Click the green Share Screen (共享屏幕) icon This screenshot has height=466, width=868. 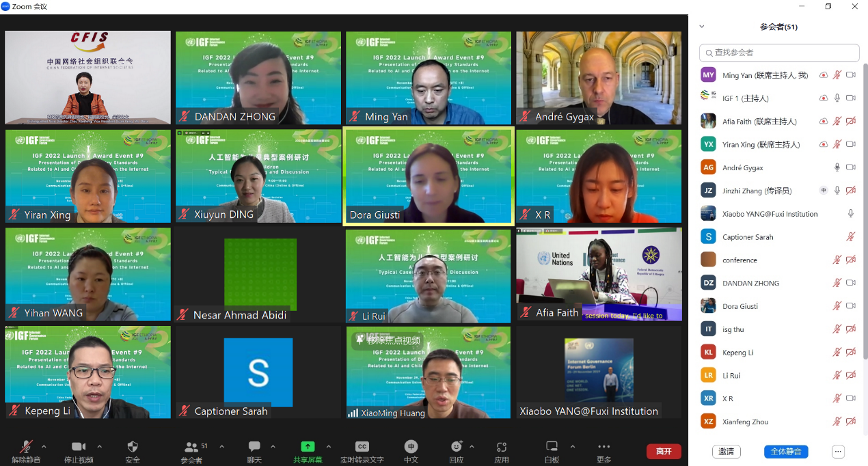(308, 447)
